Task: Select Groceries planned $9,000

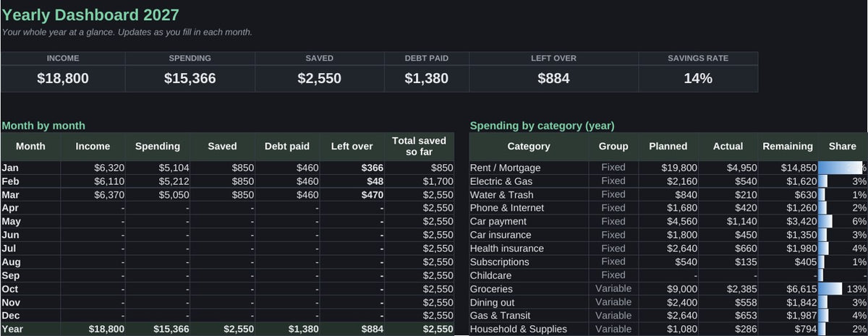Action: (x=668, y=289)
